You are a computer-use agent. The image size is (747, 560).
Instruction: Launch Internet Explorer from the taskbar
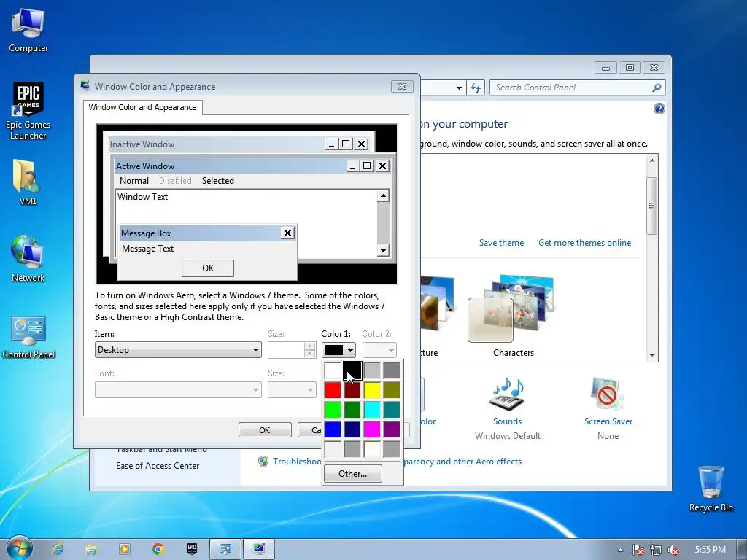click(58, 549)
